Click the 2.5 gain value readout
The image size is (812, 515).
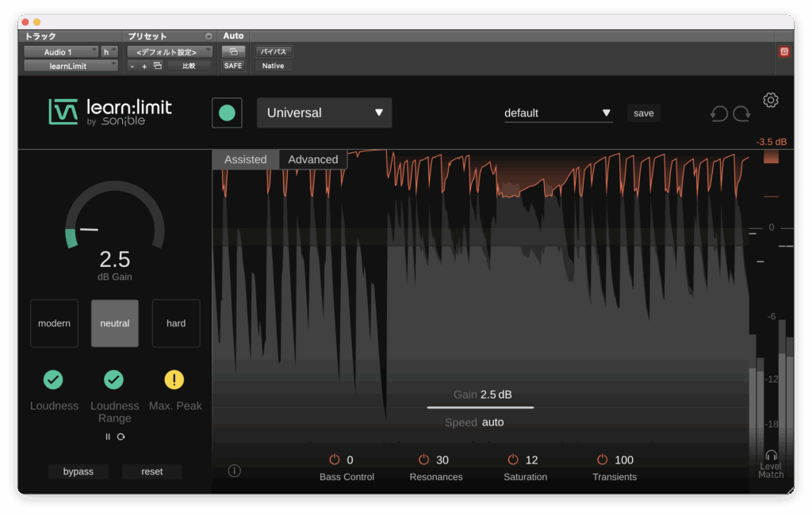point(114,259)
